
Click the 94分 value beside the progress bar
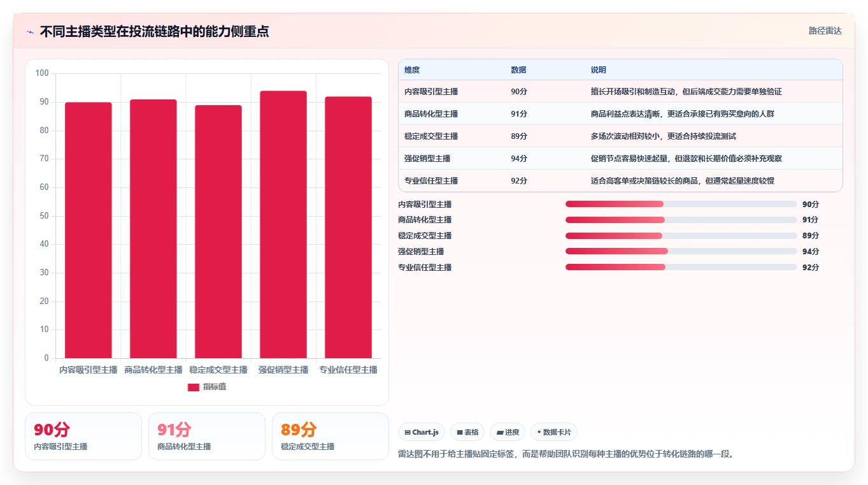tap(811, 252)
